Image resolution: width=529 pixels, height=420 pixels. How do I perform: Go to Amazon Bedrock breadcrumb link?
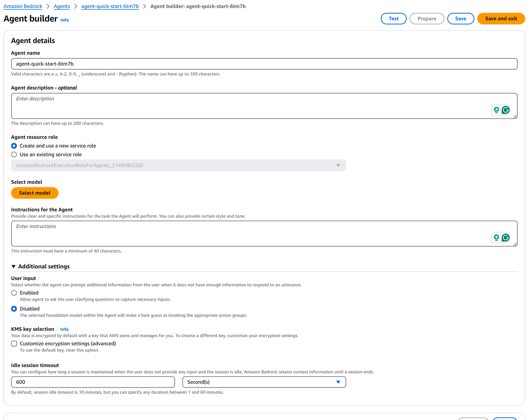tap(23, 6)
